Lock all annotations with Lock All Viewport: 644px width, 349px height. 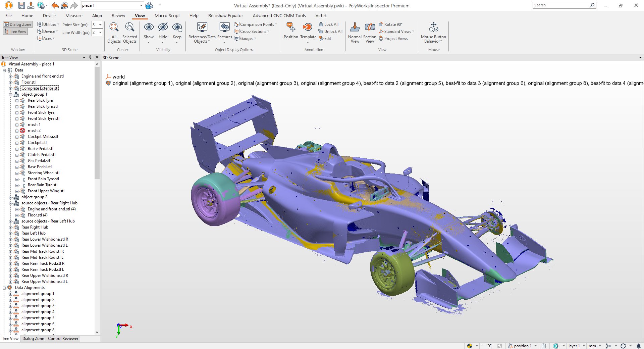point(329,24)
